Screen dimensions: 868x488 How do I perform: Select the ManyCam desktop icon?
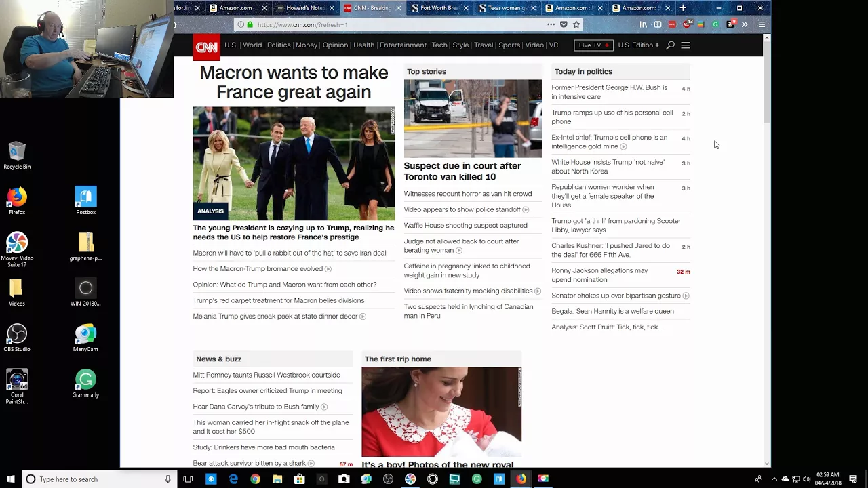(x=85, y=338)
